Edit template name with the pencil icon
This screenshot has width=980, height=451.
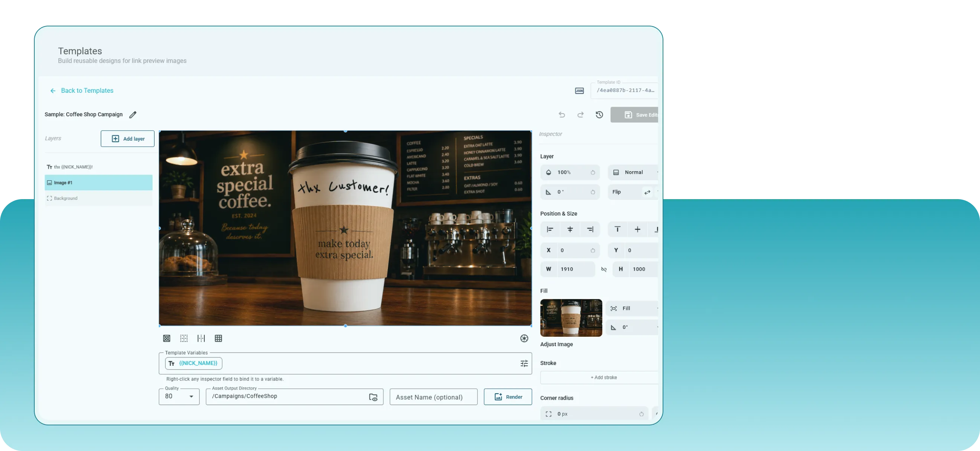pyautogui.click(x=132, y=115)
